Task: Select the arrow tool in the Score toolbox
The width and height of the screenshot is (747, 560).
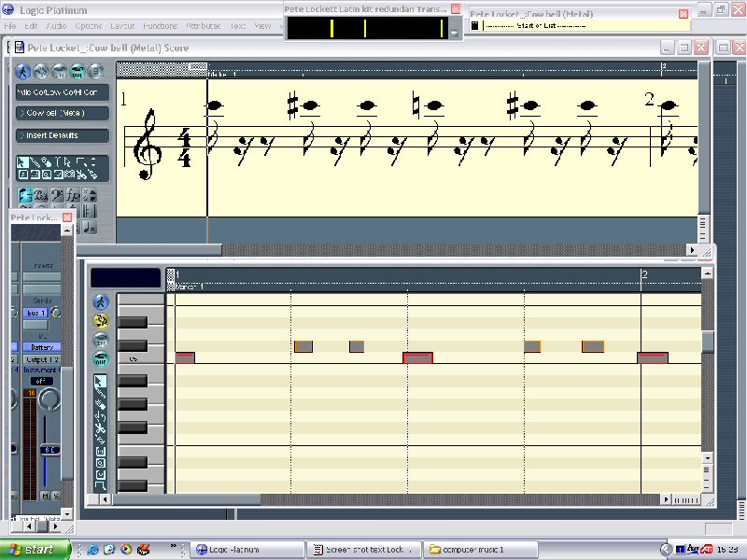Action: click(x=23, y=162)
